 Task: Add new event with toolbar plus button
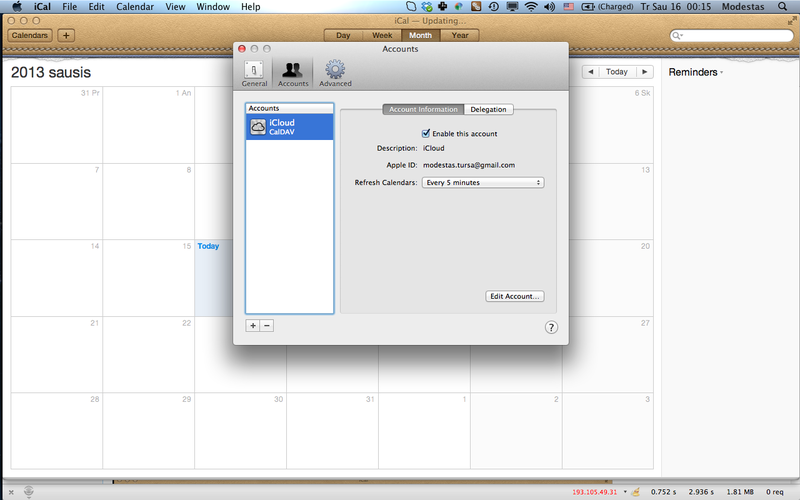66,35
